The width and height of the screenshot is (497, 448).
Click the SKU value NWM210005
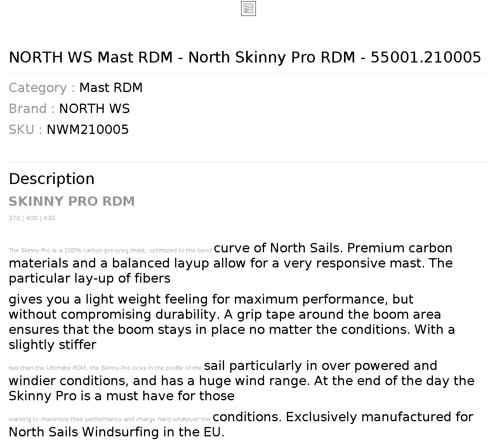tap(88, 130)
